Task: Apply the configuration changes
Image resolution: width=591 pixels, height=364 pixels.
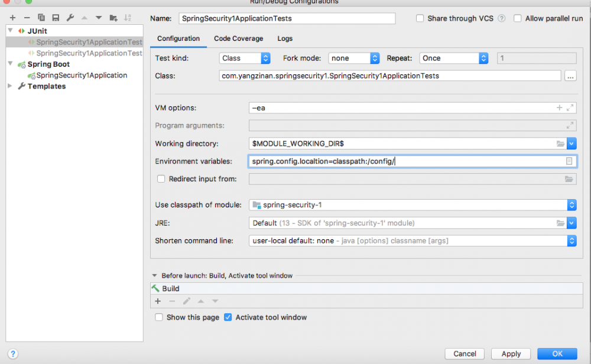Action: pyautogui.click(x=511, y=353)
